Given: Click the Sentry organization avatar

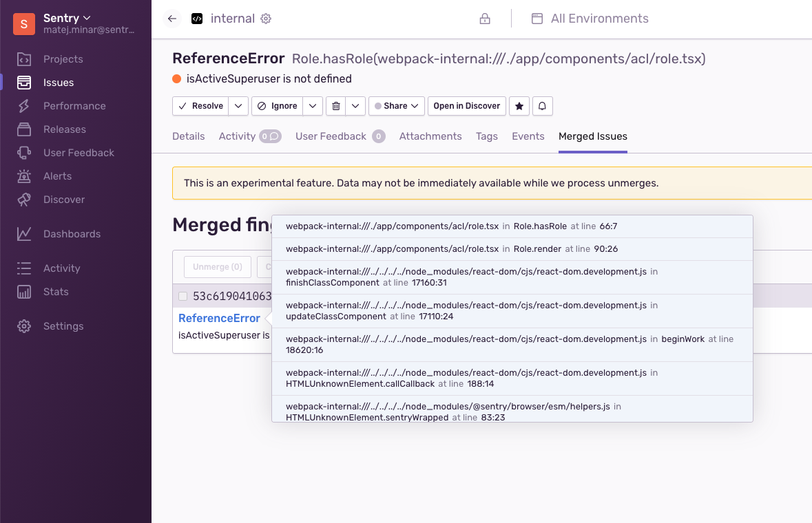Looking at the screenshot, I should click(24, 24).
